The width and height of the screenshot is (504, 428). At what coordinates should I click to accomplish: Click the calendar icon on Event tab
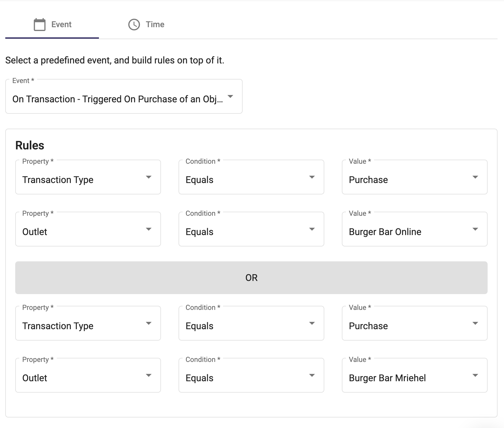(40, 25)
